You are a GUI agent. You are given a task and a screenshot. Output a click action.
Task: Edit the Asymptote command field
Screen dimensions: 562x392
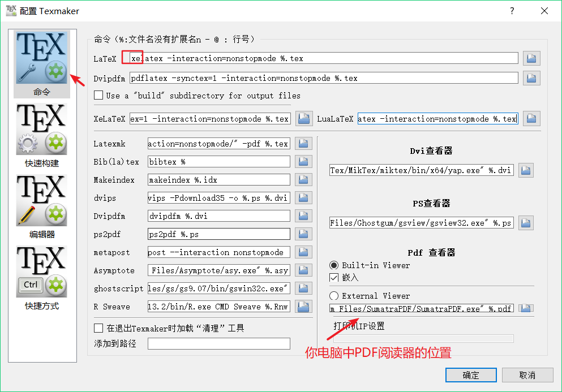click(218, 270)
